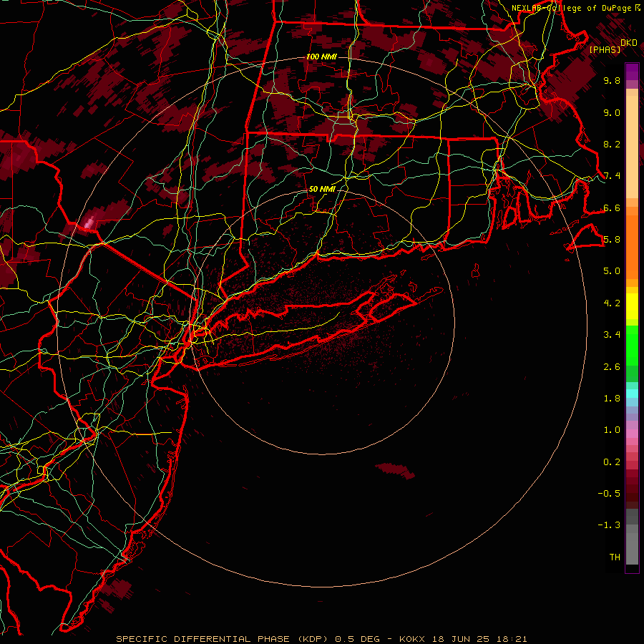Select the yellow segment of the color bar

click(632, 306)
